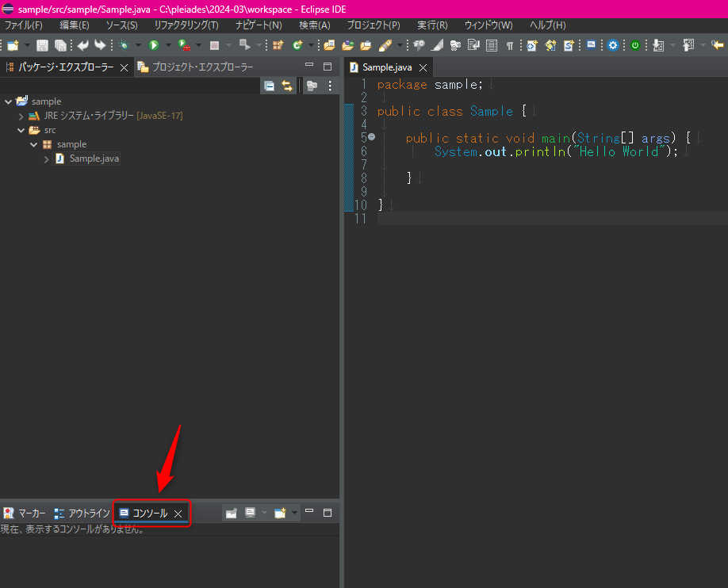Click the Save All icon
Screen dimensions: 728x588
pyautogui.click(x=60, y=45)
